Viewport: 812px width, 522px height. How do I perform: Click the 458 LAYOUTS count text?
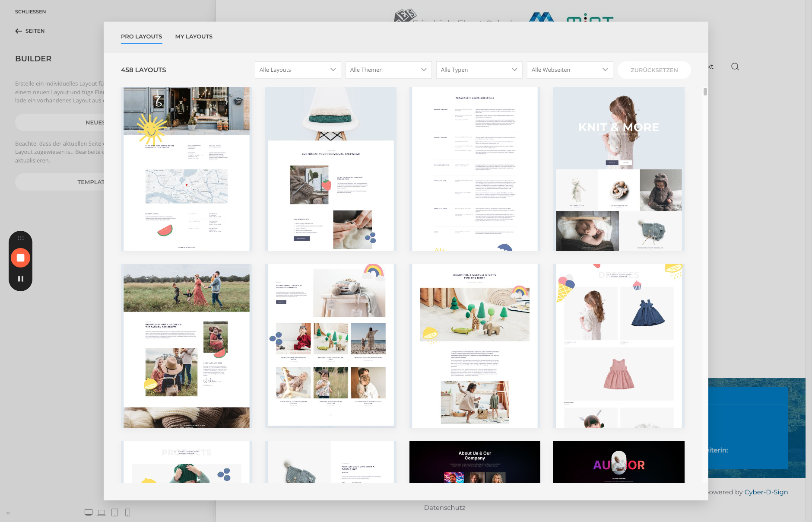[x=143, y=70]
